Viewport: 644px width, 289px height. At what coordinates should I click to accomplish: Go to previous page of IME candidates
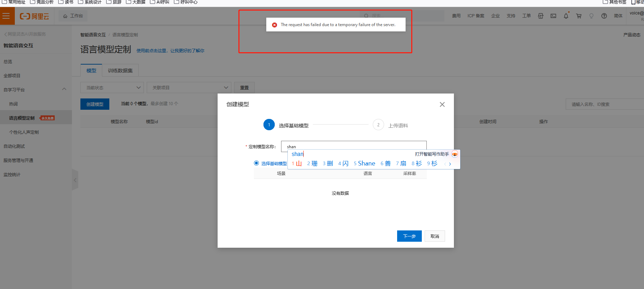[445, 164]
